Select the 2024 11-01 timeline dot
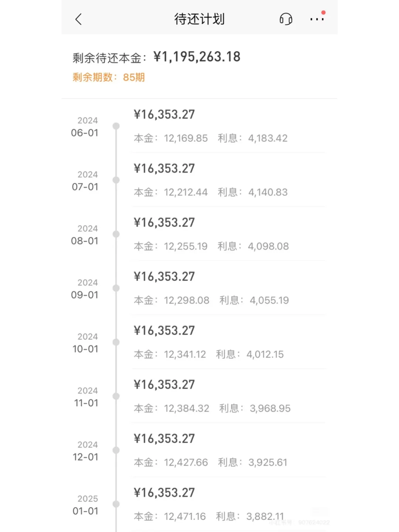The image size is (399, 532). 116,396
